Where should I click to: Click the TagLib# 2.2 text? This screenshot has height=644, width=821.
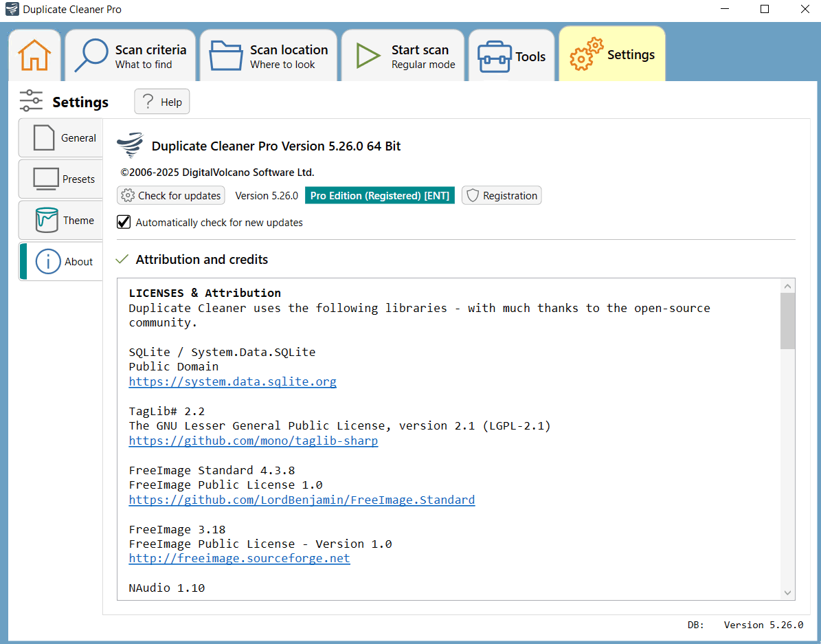(x=166, y=411)
